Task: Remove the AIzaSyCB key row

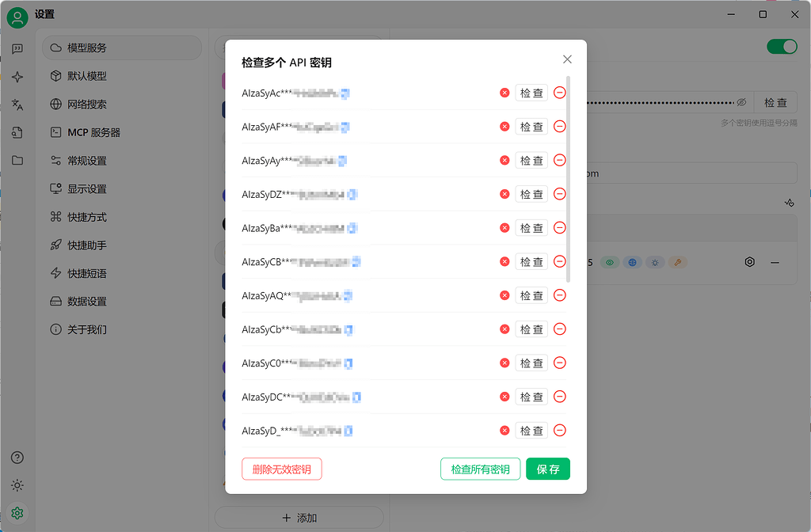Action: 560,261
